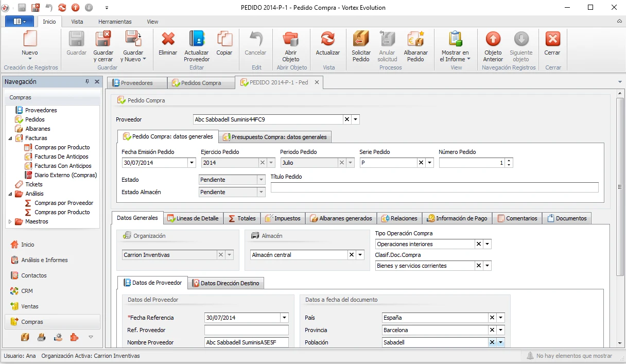Open the Totales tab
Screen dimensions: 626x364
pyautogui.click(x=242, y=218)
